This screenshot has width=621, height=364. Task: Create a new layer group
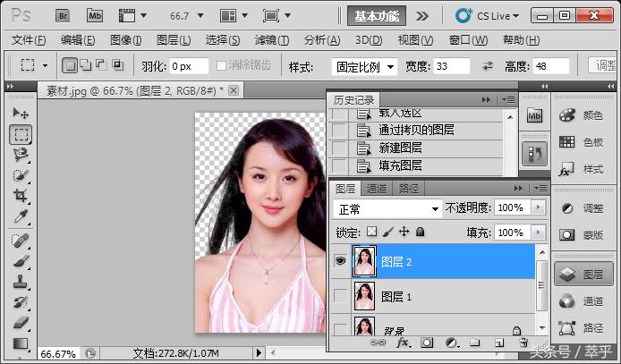pyautogui.click(x=474, y=343)
